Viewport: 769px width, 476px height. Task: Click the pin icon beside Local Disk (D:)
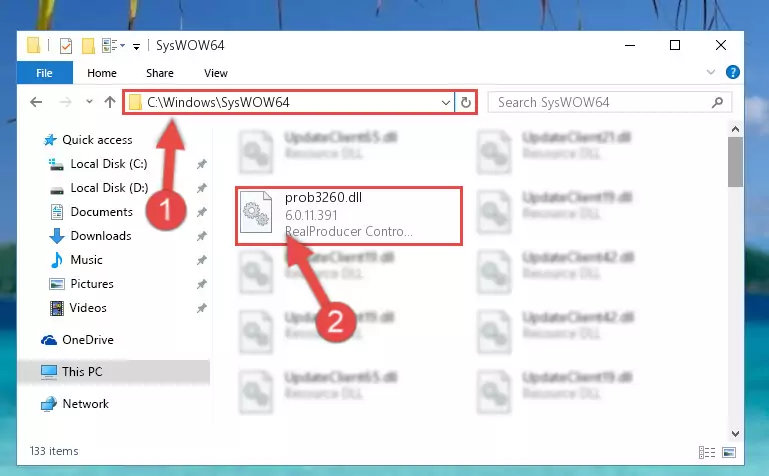[202, 188]
